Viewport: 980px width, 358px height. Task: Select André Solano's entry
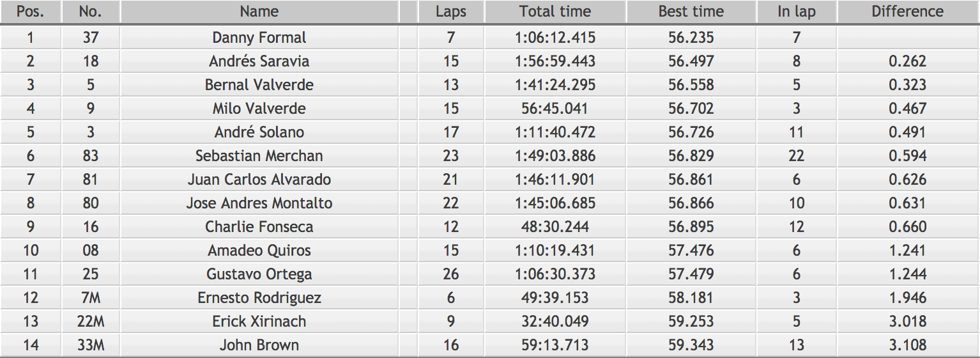pyautogui.click(x=490, y=132)
